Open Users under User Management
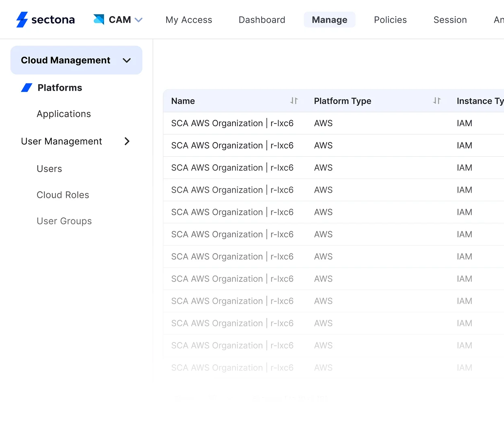Viewport: 504px width, 442px height. point(49,169)
